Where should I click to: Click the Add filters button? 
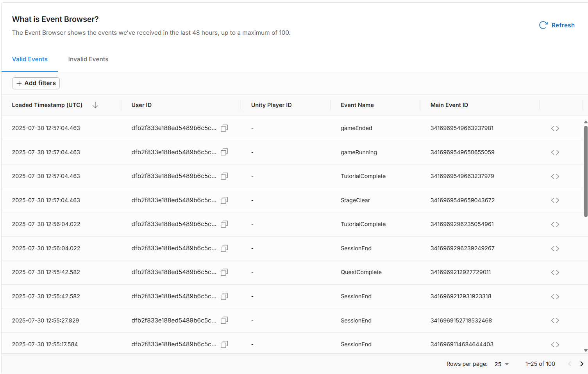[36, 83]
